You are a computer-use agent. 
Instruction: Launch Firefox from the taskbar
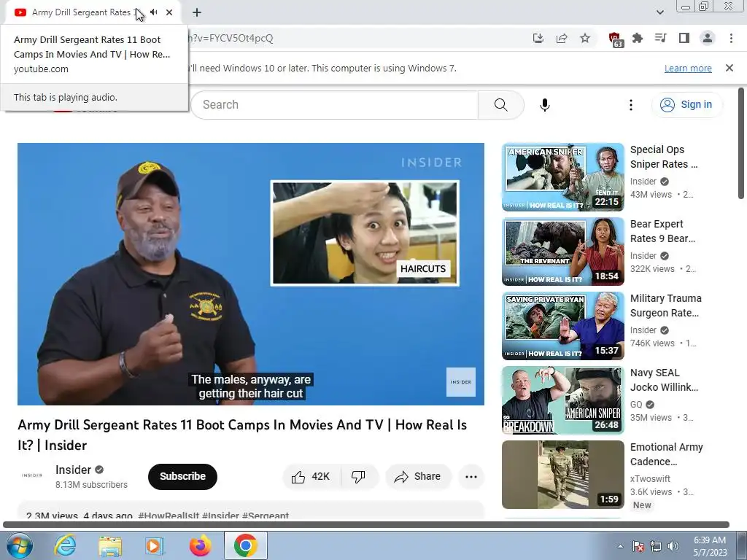[200, 545]
